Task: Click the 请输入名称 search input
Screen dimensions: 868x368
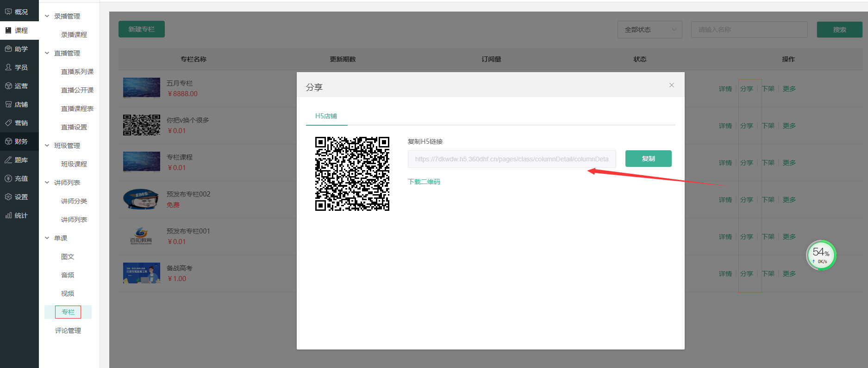Action: [x=749, y=30]
